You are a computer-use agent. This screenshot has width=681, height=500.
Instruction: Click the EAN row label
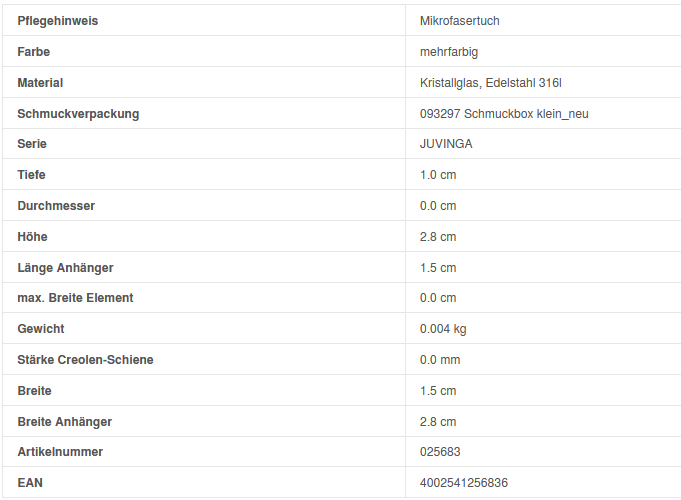[30, 483]
